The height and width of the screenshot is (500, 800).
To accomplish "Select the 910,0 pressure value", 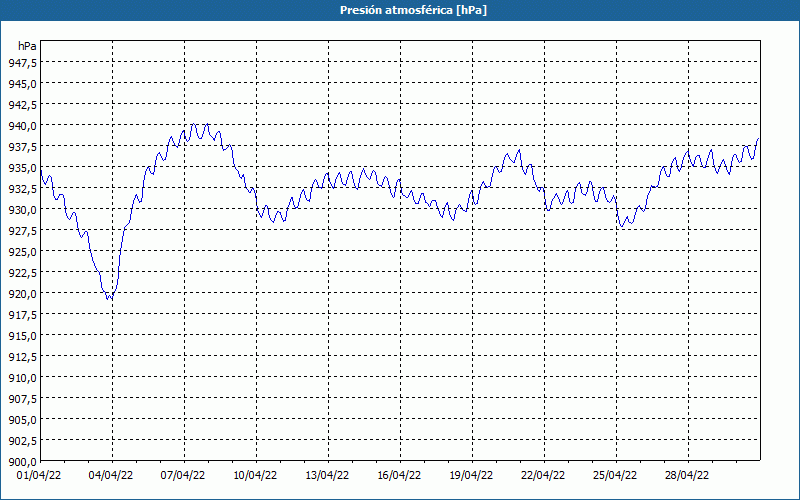I will pyautogui.click(x=22, y=378).
